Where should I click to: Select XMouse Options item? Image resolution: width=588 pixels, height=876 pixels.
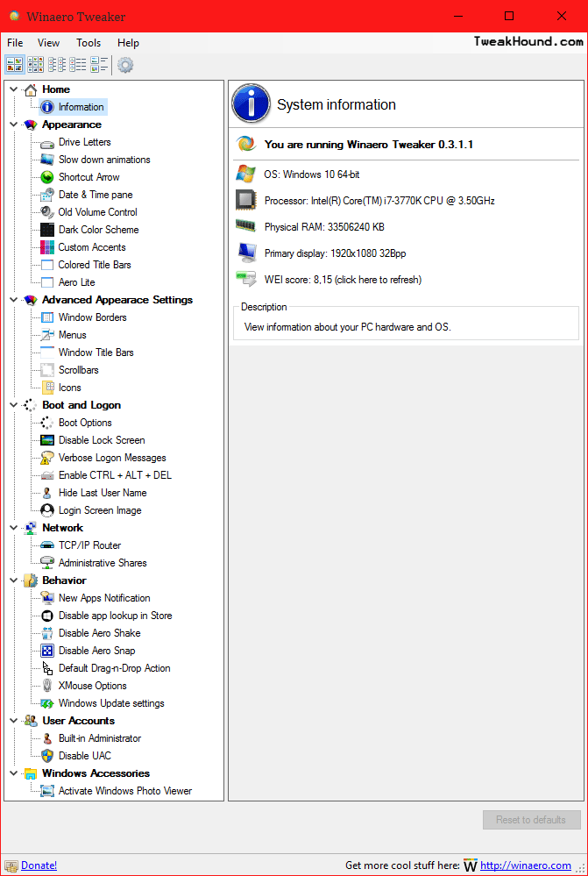(93, 686)
